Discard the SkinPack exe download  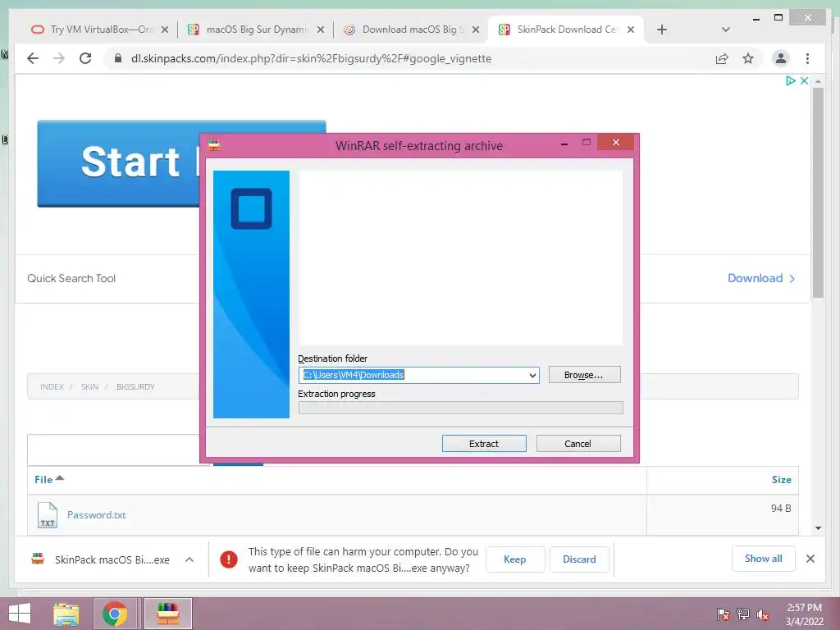tap(579, 559)
